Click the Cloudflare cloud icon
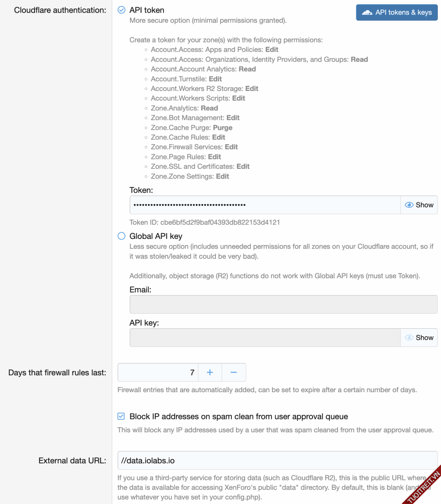This screenshot has width=441, height=504. pyautogui.click(x=367, y=13)
